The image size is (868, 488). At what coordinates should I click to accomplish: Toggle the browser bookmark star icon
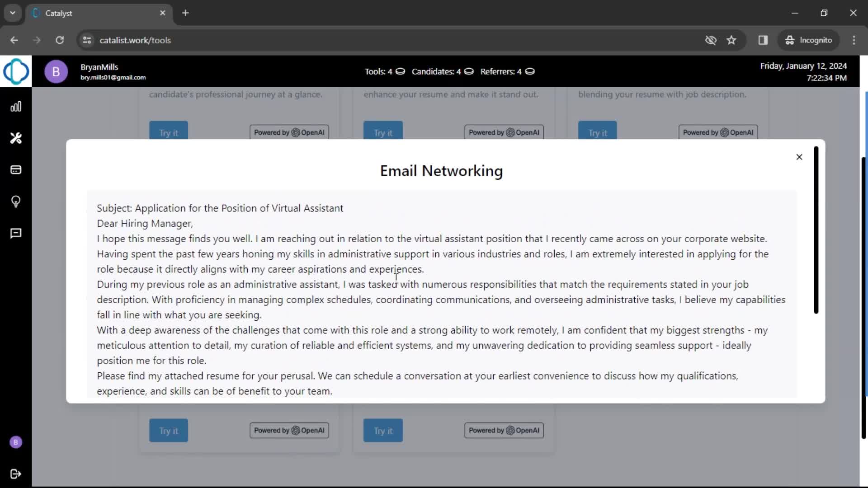coord(732,41)
